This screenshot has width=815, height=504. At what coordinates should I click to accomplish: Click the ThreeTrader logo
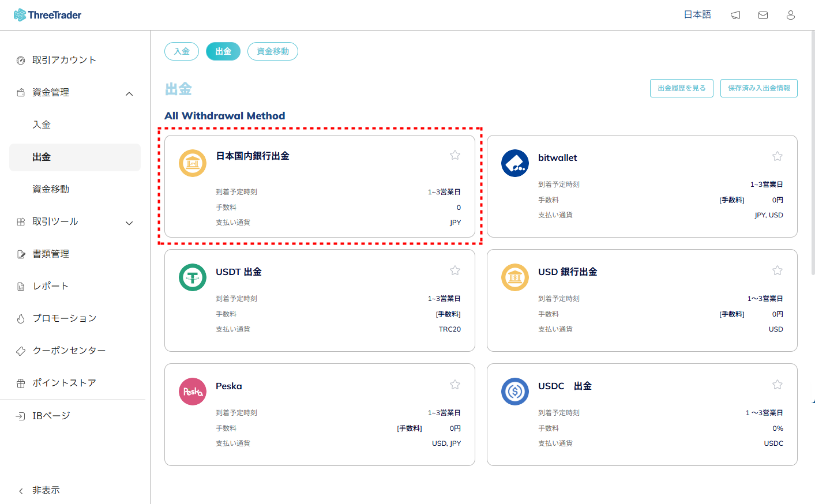click(x=47, y=15)
